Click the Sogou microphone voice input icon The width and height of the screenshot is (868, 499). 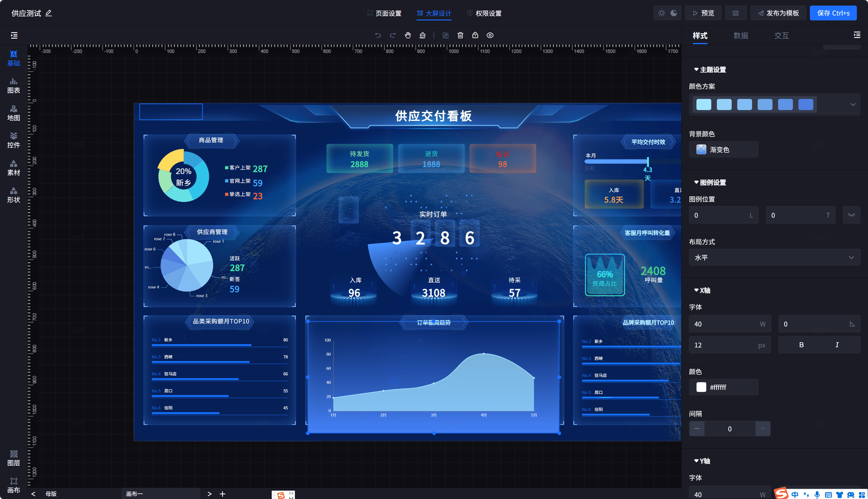817,495
